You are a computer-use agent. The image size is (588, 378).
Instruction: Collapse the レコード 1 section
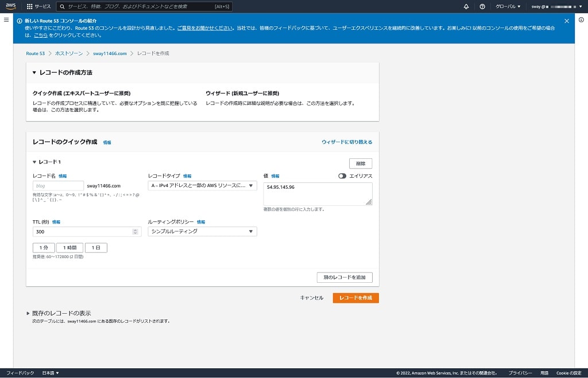point(34,162)
